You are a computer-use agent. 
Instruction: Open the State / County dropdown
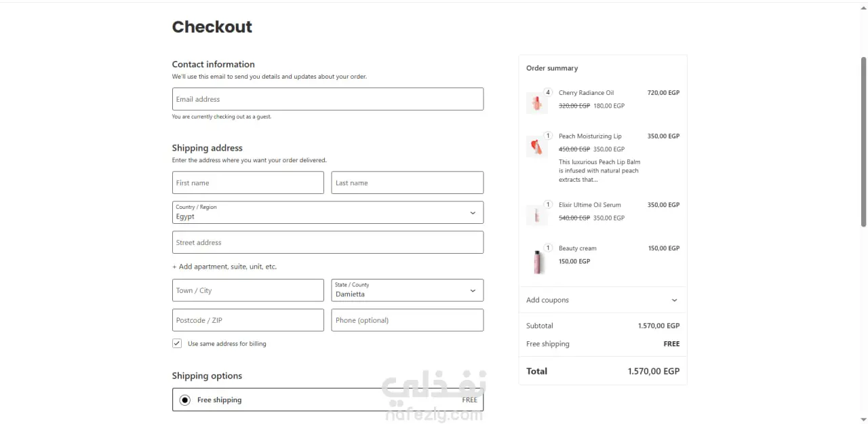pos(407,290)
